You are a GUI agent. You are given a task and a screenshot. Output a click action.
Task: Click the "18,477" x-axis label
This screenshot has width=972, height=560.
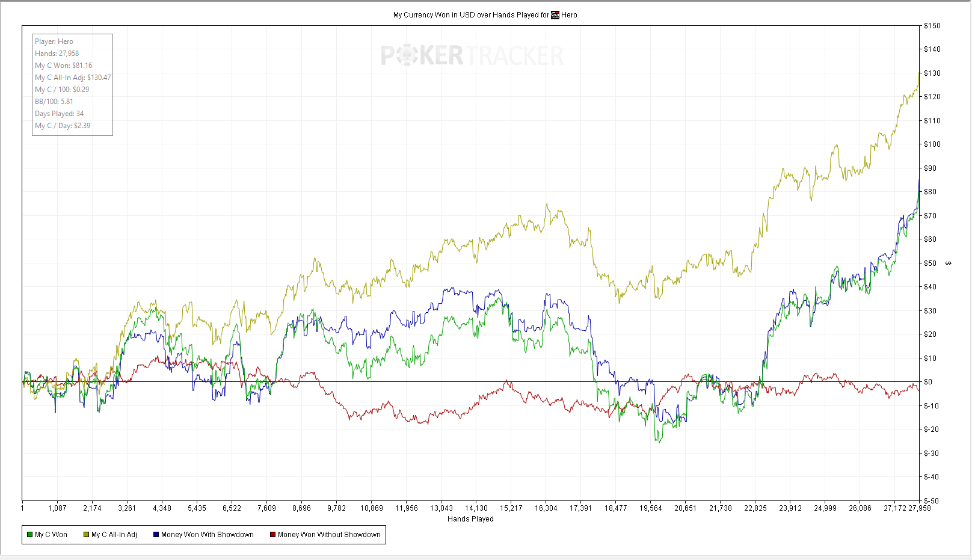tap(616, 508)
